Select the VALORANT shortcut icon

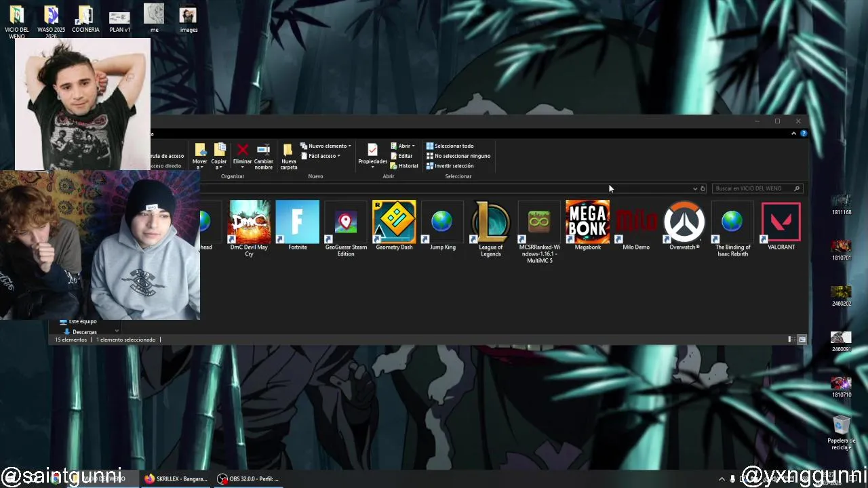pos(781,225)
